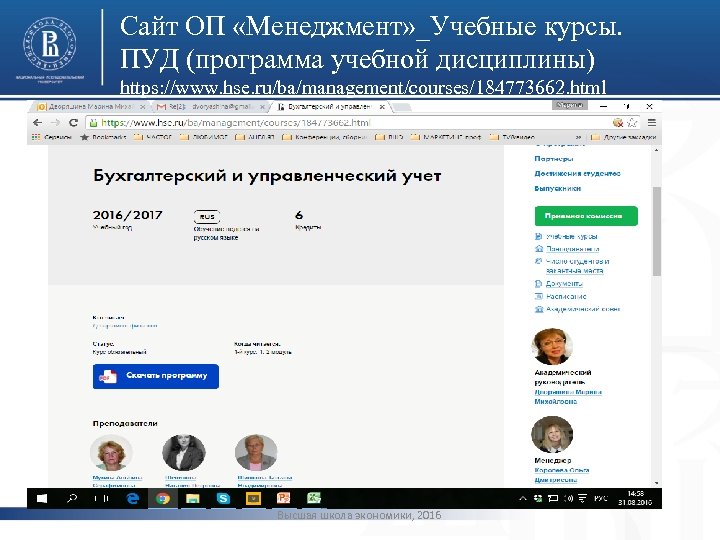
Task: Click the РУС language indicator
Action: [601, 498]
